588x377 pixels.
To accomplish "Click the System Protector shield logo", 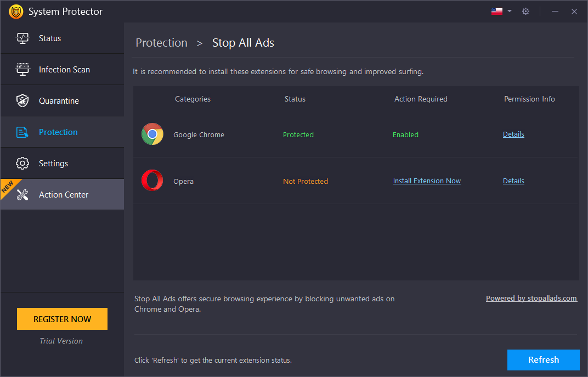I will (x=16, y=11).
